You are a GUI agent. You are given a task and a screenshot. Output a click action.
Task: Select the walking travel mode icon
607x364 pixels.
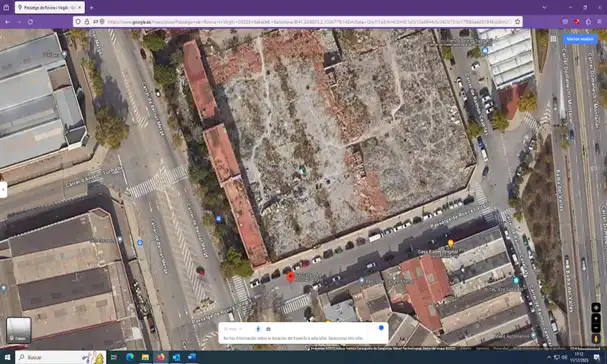(x=258, y=329)
